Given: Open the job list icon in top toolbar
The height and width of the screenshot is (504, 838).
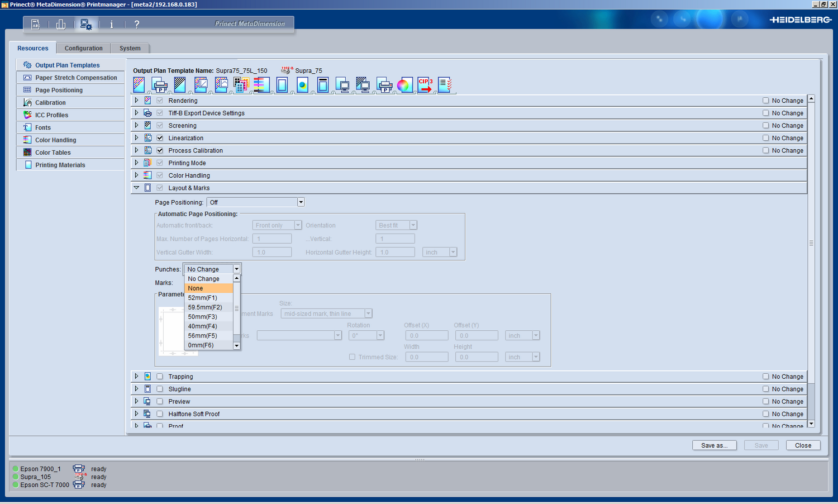Looking at the screenshot, I should pos(36,24).
